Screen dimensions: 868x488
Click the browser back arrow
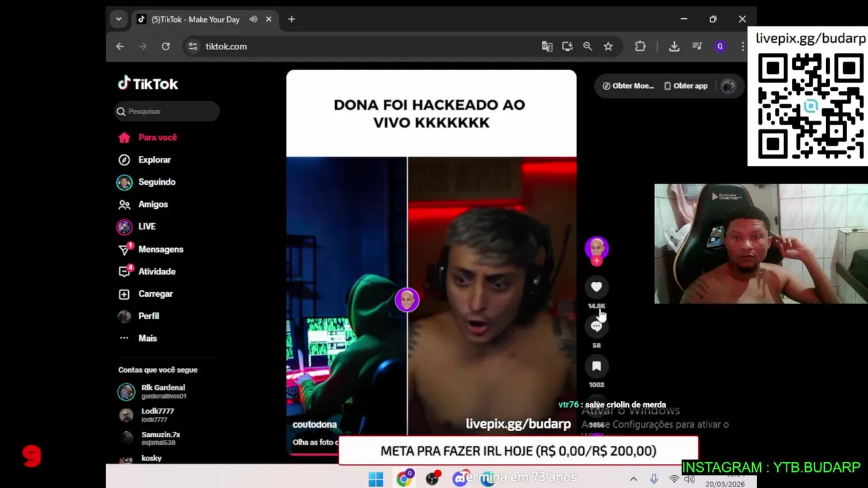click(120, 47)
